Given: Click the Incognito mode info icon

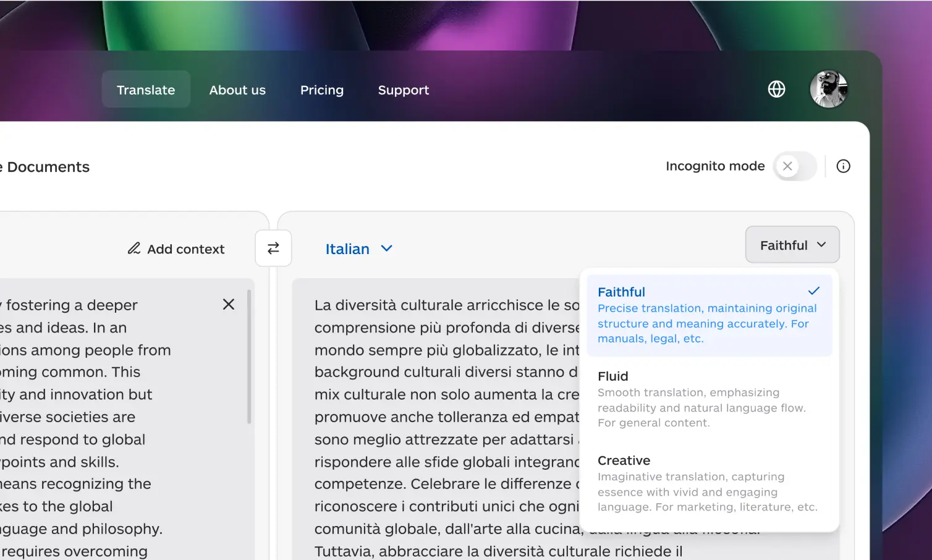Looking at the screenshot, I should pos(843,166).
